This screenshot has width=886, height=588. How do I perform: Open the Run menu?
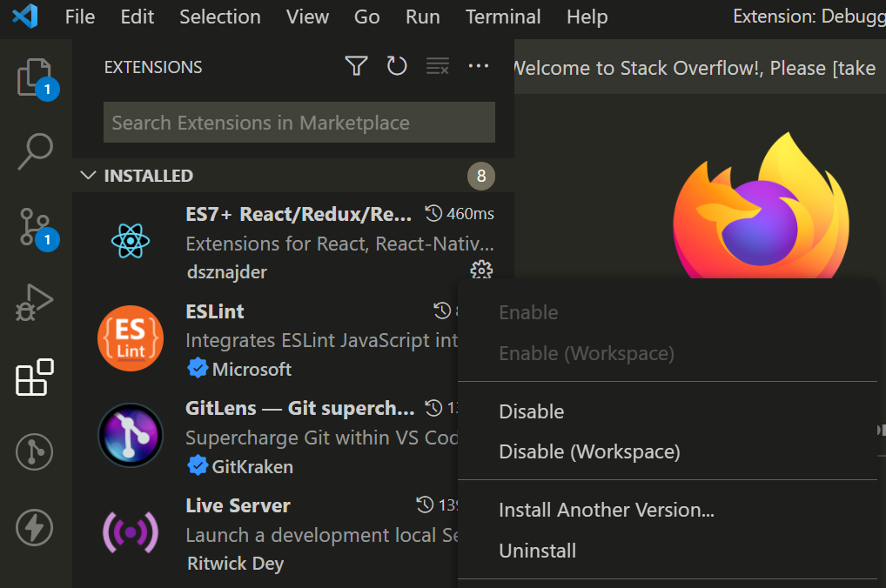tap(423, 17)
